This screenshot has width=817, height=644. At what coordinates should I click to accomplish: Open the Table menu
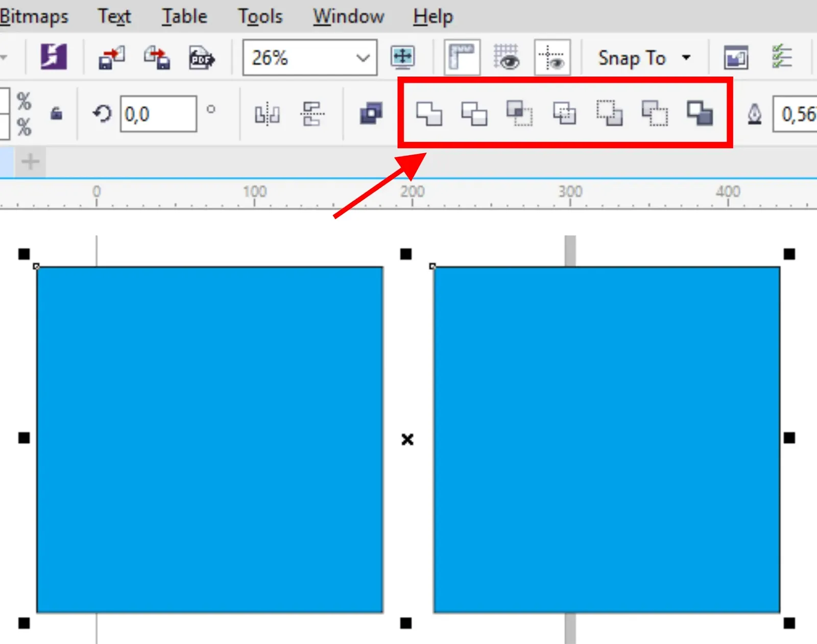184,16
